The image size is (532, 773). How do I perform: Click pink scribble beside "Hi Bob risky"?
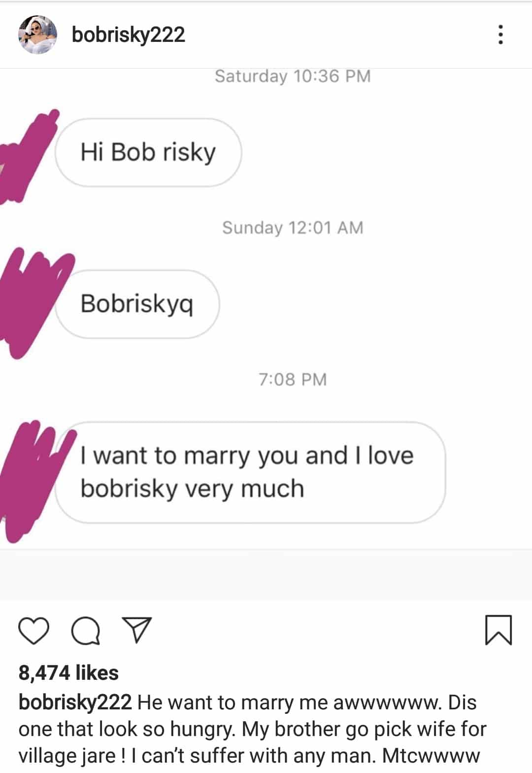click(x=27, y=158)
